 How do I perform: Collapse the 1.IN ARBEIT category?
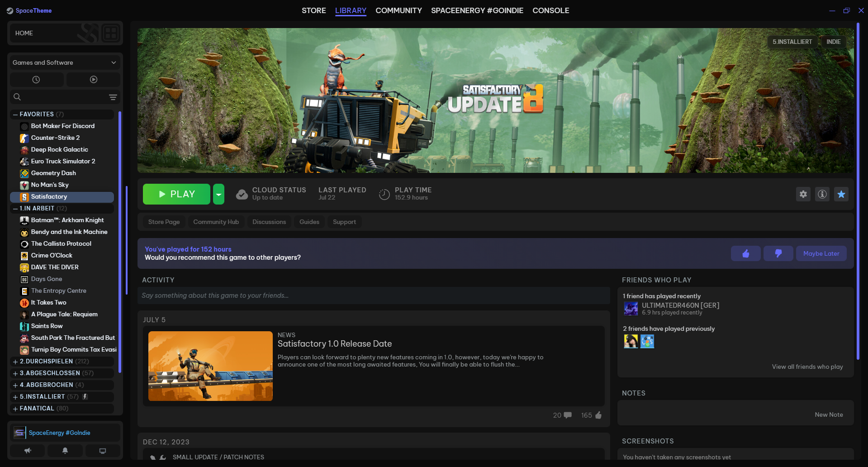(15, 209)
